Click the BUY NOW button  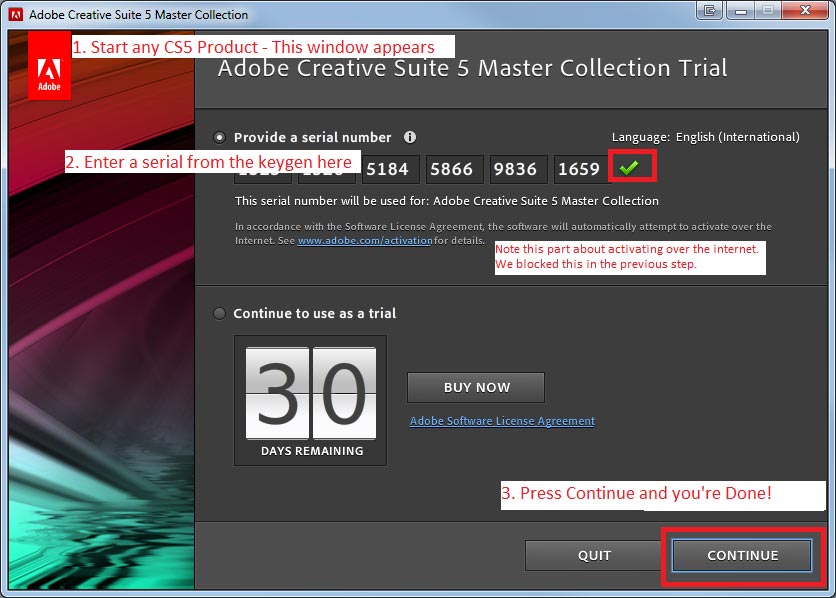pyautogui.click(x=476, y=387)
